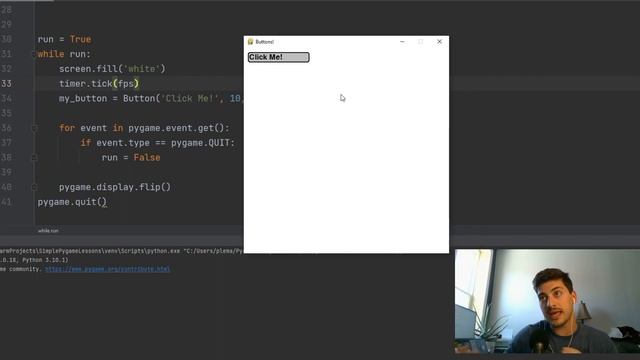Image resolution: width=640 pixels, height=360 pixels.
Task: Click the 'Buttons!' title text of pygame window
Action: pos(264,42)
